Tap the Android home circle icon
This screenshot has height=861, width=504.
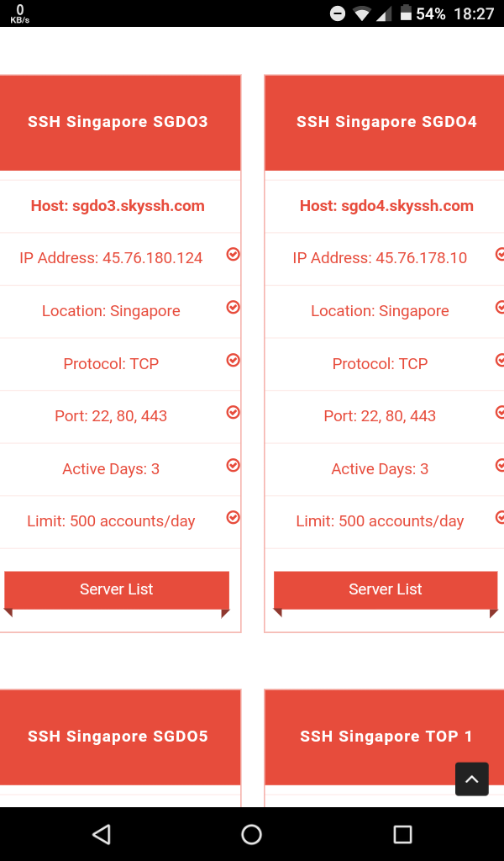(x=252, y=834)
